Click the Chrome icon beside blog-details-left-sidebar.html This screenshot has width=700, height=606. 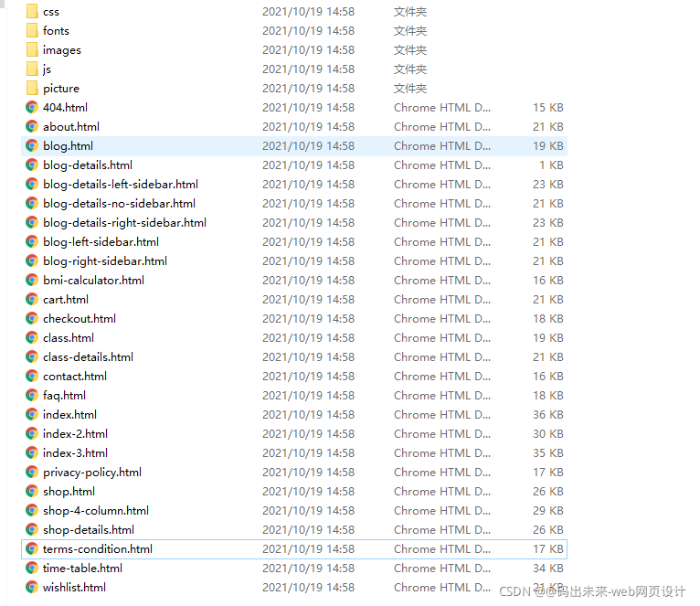pyautogui.click(x=32, y=184)
